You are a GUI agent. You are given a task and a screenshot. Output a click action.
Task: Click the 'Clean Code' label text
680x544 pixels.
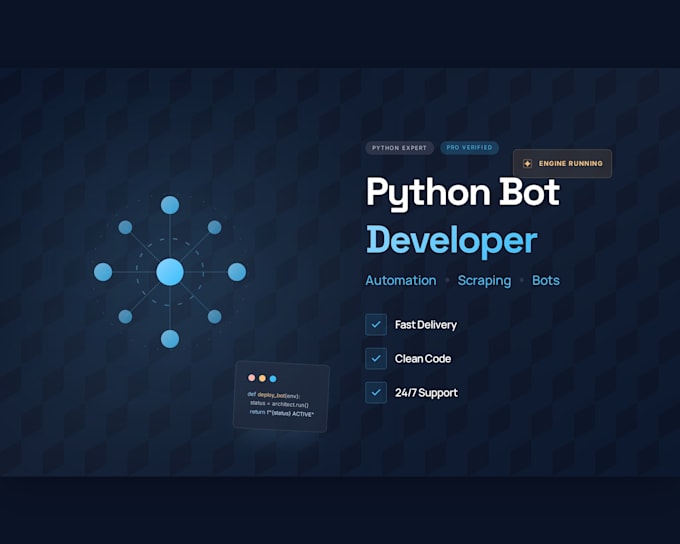point(423,359)
